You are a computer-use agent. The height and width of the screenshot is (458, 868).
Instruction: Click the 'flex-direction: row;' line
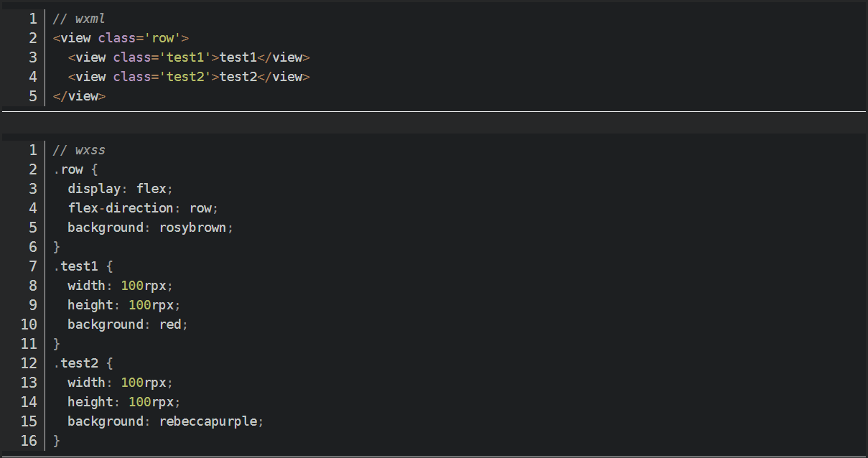tap(142, 208)
